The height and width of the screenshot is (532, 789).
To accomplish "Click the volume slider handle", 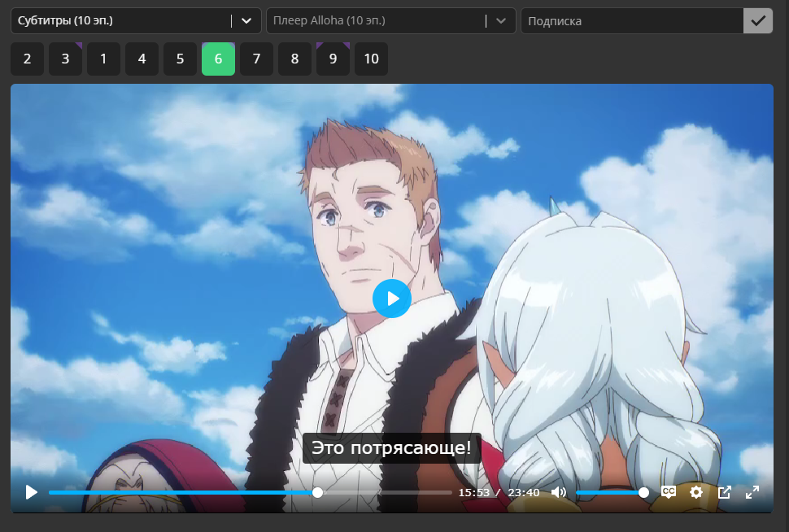I will click(643, 493).
